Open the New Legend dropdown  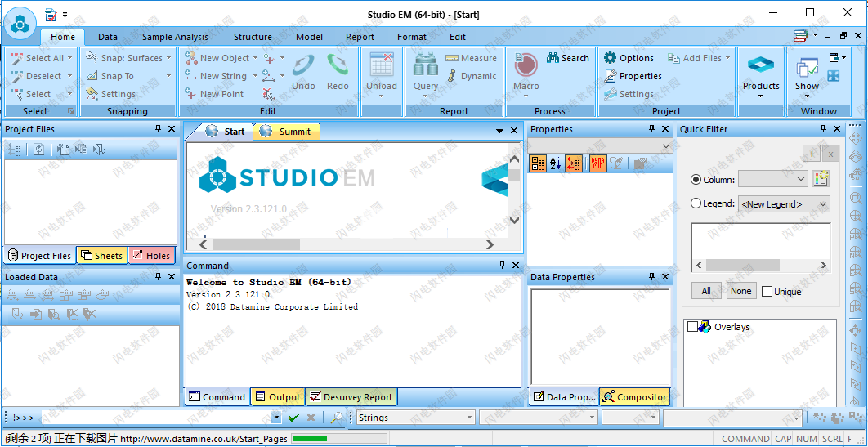pyautogui.click(x=784, y=203)
